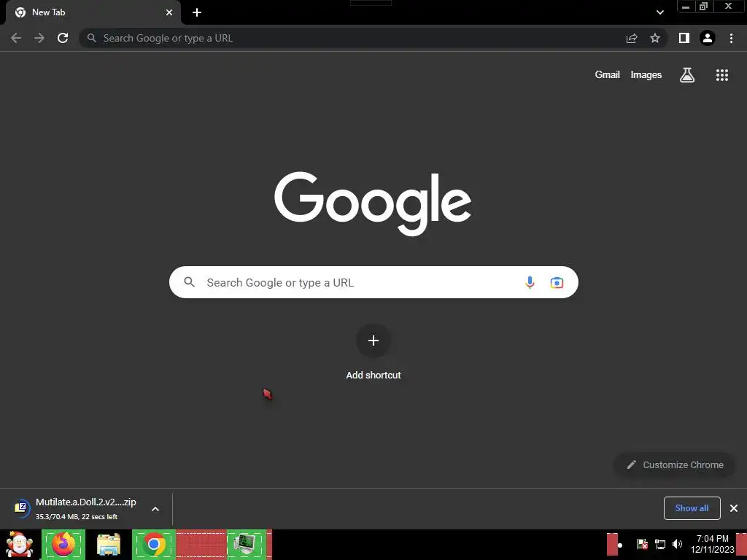The width and height of the screenshot is (747, 560).
Task: Open Gmail link
Action: [x=607, y=75]
